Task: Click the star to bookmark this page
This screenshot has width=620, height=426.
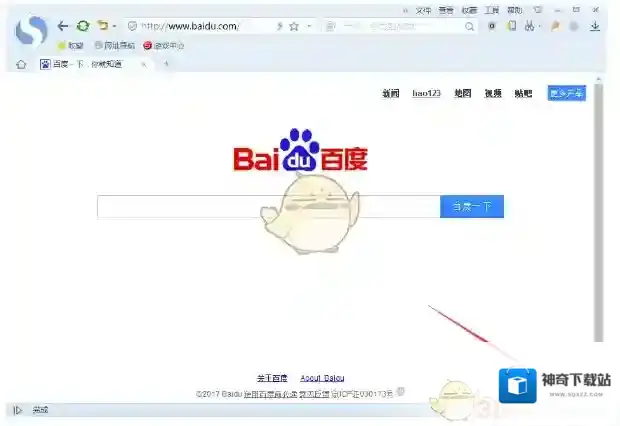Action: (x=294, y=26)
